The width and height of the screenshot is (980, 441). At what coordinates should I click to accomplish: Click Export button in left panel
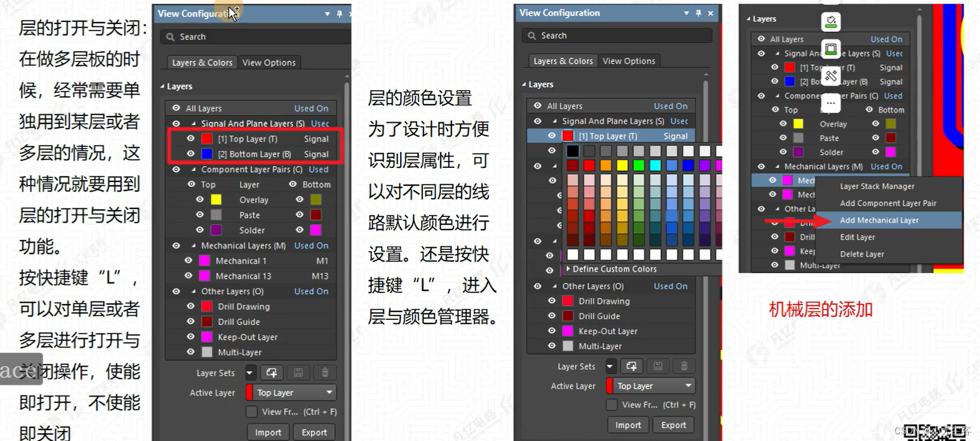click(x=314, y=433)
